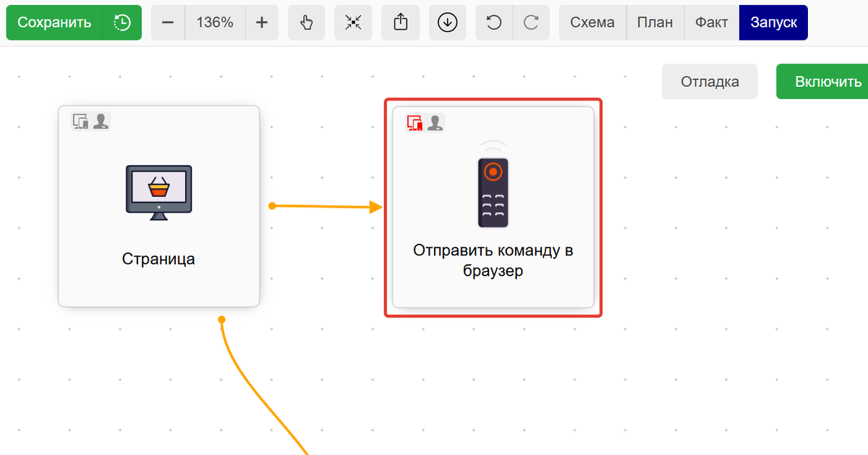Image resolution: width=868 pixels, height=455 pixels.
Task: Switch to the Схема tab
Action: point(592,22)
